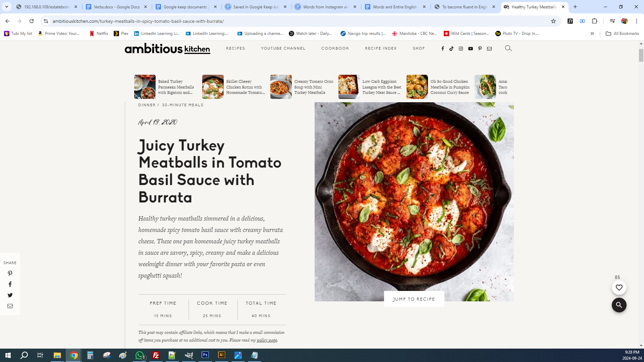Click the TikTok icon in site header
644x362 pixels.
[451, 49]
